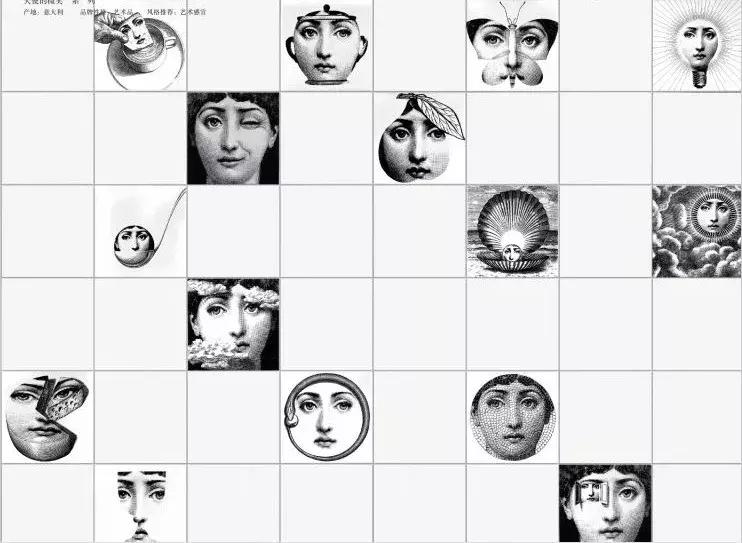
Task: Select the face with window over eye
Action: (605, 504)
